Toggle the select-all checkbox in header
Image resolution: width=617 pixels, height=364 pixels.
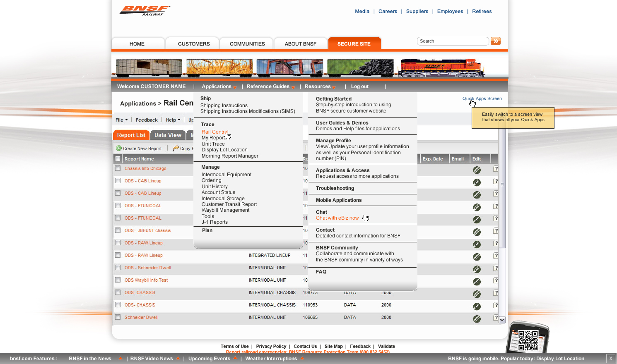click(x=118, y=159)
